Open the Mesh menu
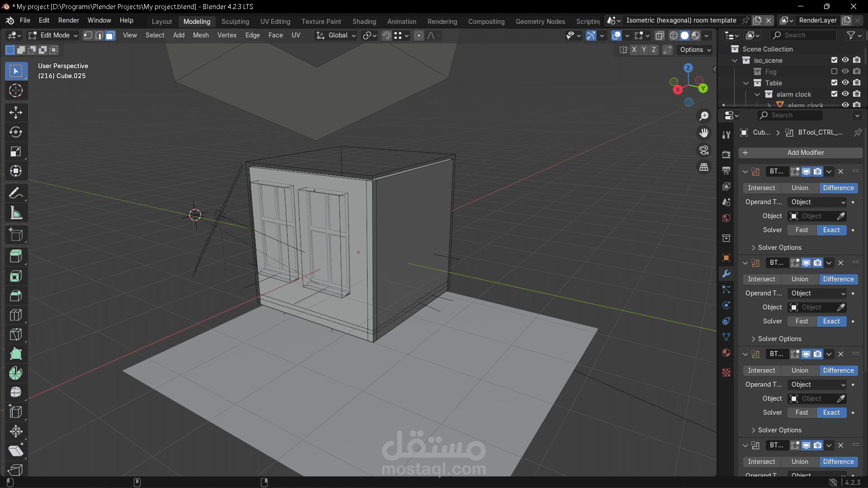 coord(201,35)
